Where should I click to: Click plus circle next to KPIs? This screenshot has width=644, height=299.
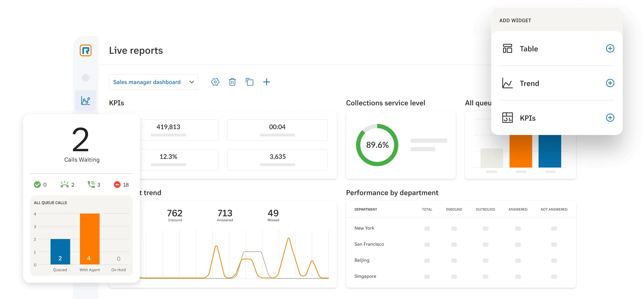[610, 118]
